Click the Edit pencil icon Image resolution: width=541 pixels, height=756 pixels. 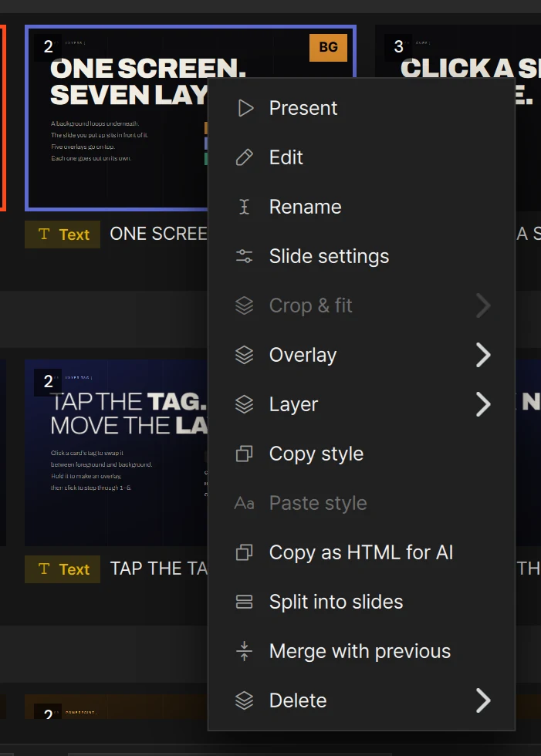(x=245, y=157)
